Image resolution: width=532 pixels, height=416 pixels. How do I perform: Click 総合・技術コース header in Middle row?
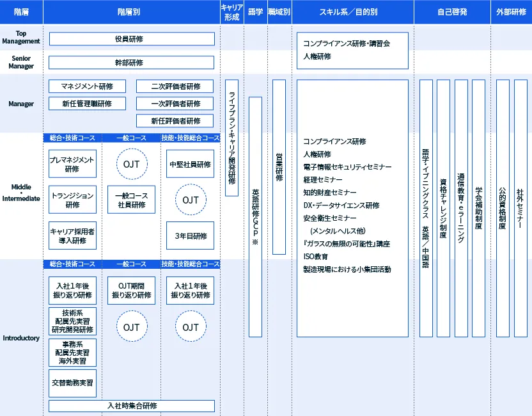pos(72,138)
